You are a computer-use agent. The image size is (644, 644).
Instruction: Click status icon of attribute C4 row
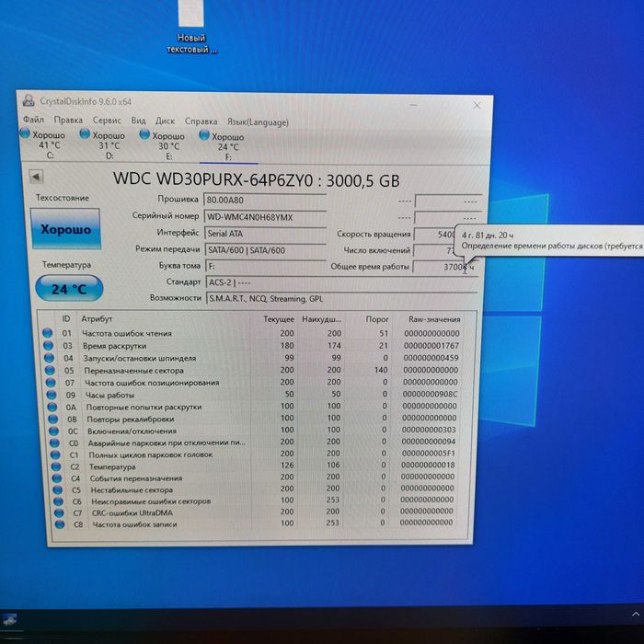coord(57,478)
